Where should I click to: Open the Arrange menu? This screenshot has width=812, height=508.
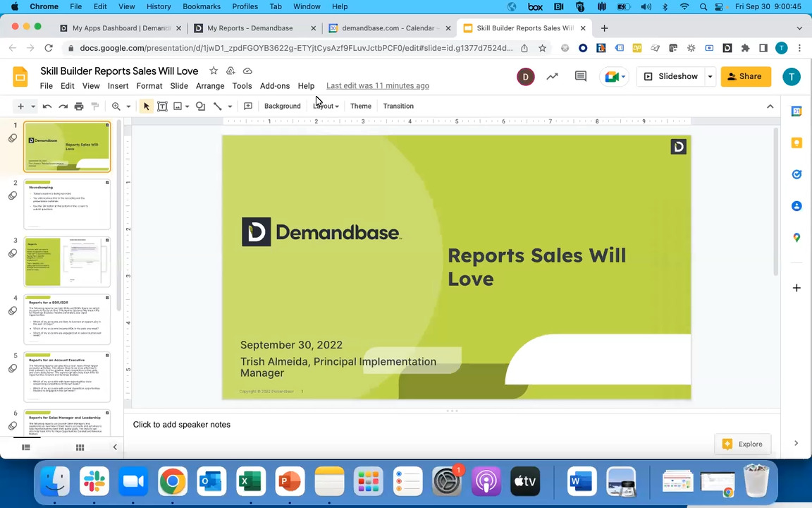point(210,86)
